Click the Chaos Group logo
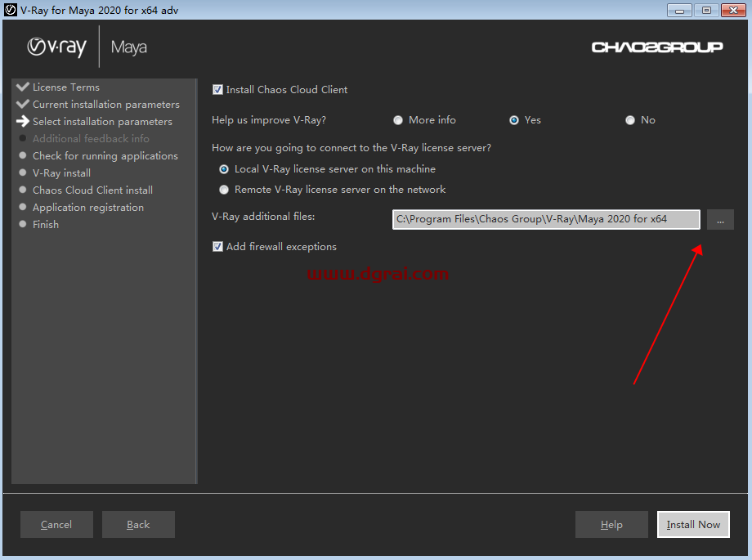Viewport: 752px width, 560px height. point(656,47)
